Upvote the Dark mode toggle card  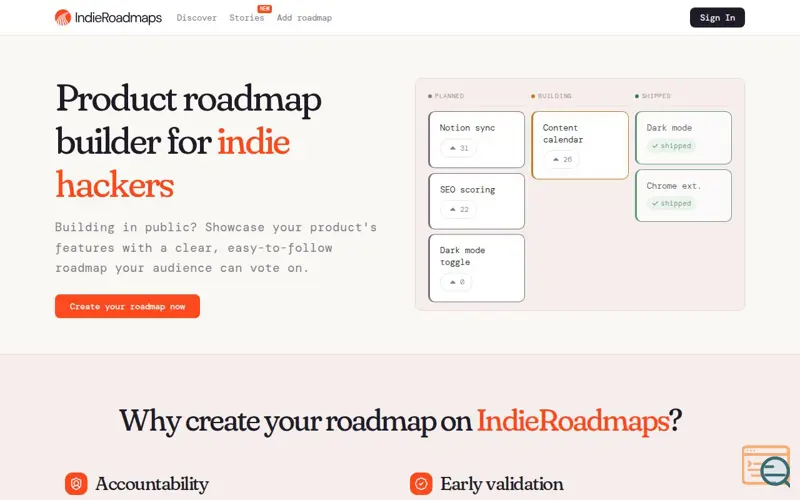click(456, 282)
